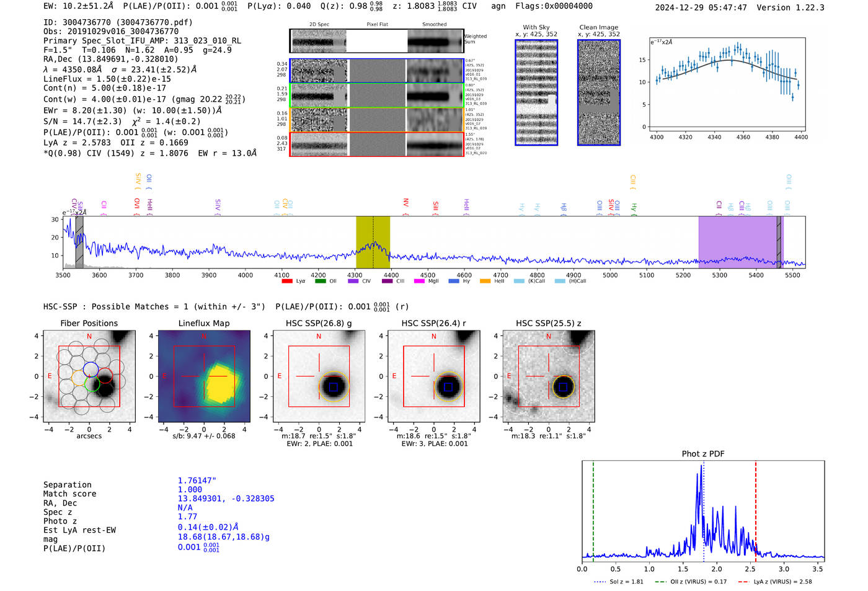Click the Primary Spec_Slot_IFU_AMP line
Image resolution: width=868 pixels, height=591 pixels.
pos(142,40)
